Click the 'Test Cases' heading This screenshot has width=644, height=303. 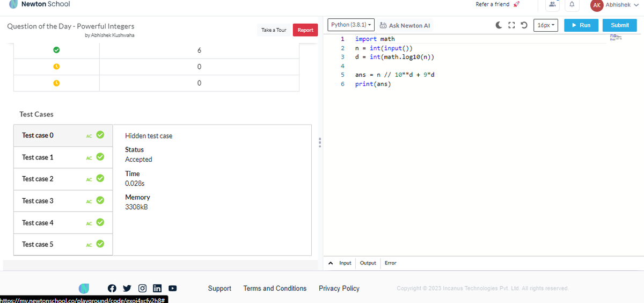click(36, 114)
